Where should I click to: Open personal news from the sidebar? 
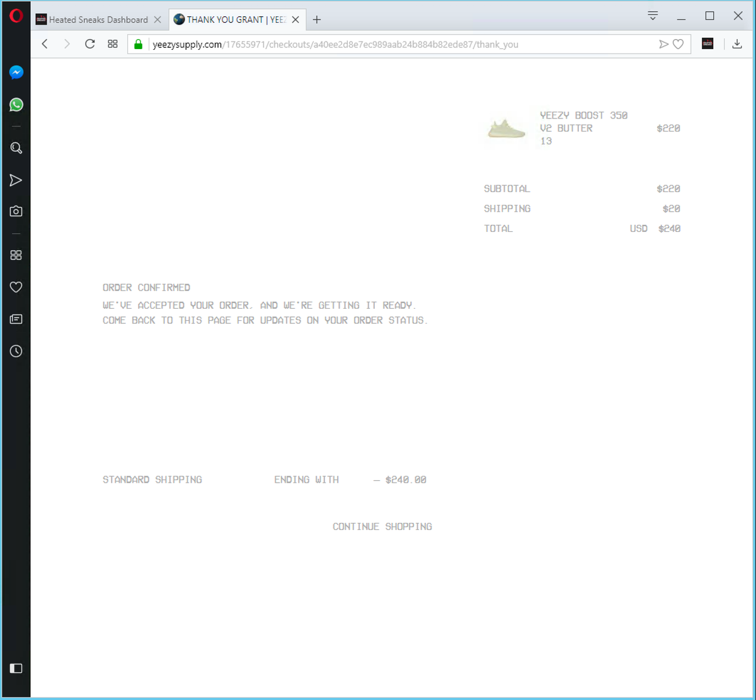(16, 319)
